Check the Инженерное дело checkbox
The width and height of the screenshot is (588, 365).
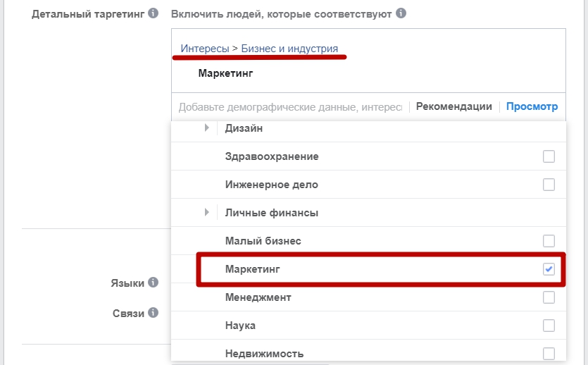[x=549, y=185]
